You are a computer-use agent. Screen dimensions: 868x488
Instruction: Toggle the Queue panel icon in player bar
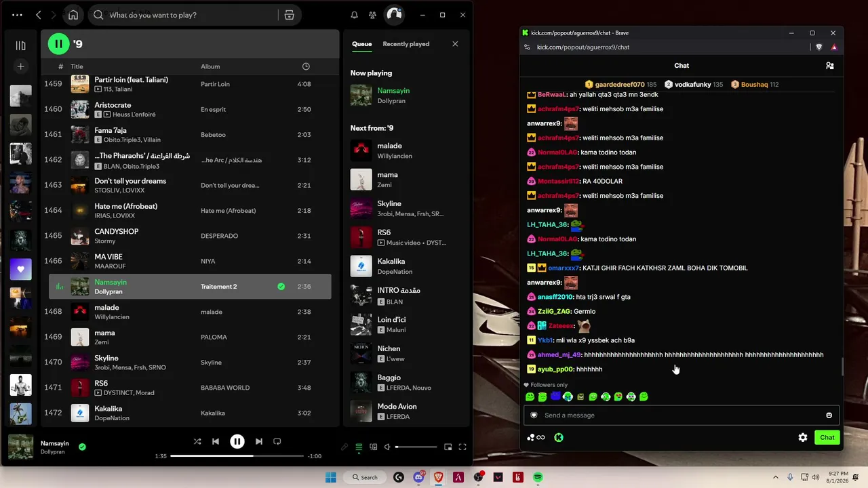pyautogui.click(x=359, y=447)
